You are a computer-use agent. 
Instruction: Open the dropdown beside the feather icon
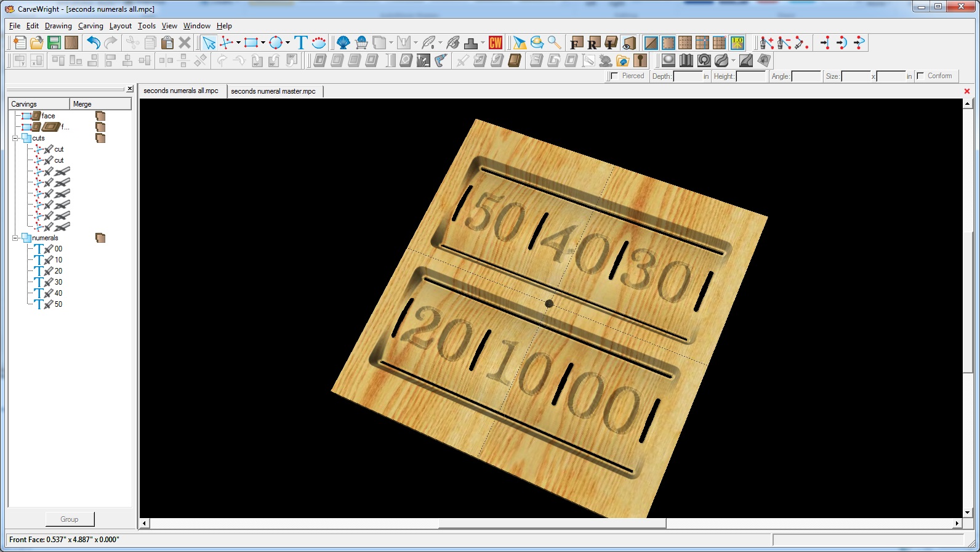pyautogui.click(x=440, y=43)
